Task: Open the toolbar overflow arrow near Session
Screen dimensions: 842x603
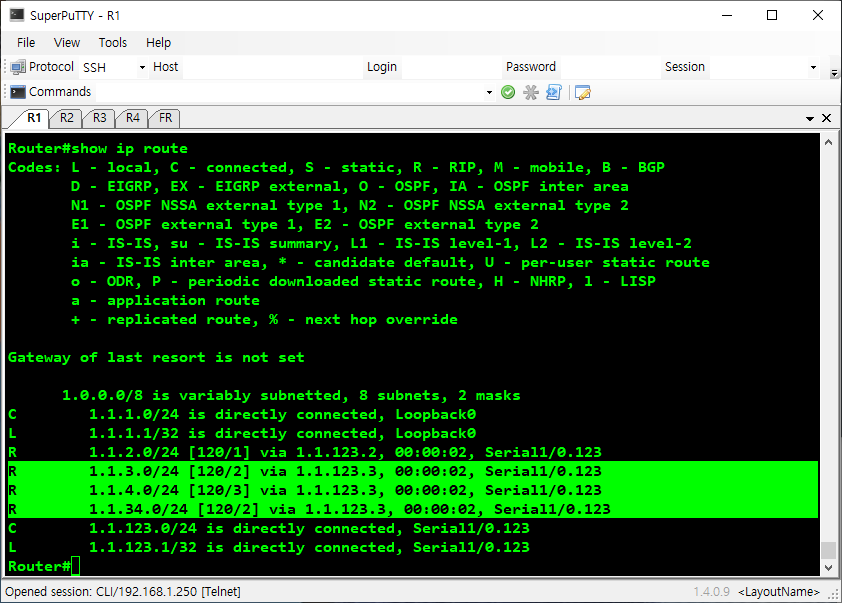Action: pos(834,73)
